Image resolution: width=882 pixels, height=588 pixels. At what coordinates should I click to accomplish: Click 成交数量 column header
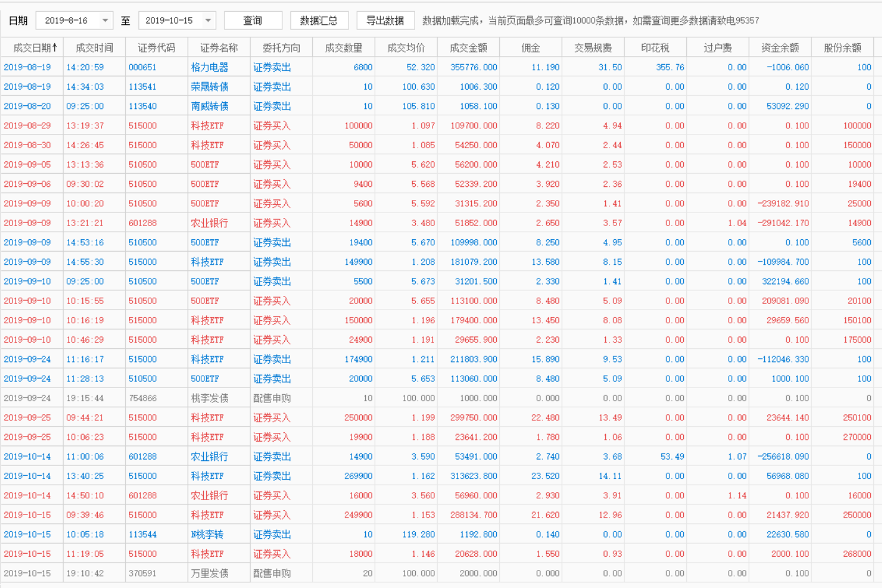343,47
